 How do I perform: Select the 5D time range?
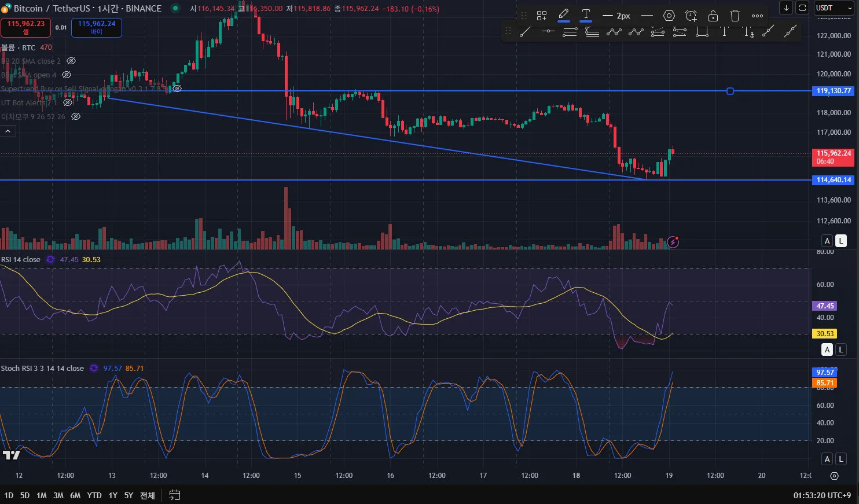point(25,495)
